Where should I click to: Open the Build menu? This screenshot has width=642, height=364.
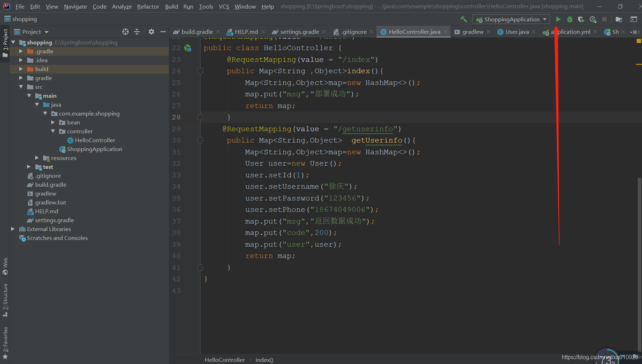(171, 6)
